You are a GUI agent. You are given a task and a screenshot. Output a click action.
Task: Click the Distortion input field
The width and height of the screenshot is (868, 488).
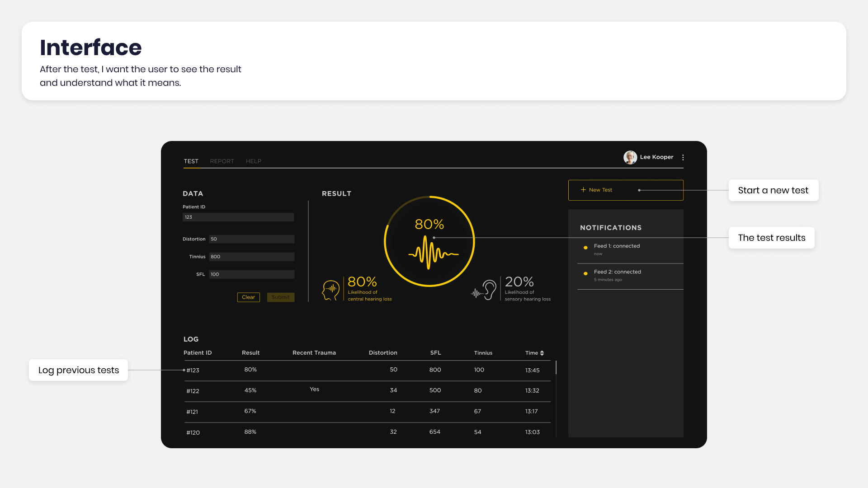[x=251, y=239]
